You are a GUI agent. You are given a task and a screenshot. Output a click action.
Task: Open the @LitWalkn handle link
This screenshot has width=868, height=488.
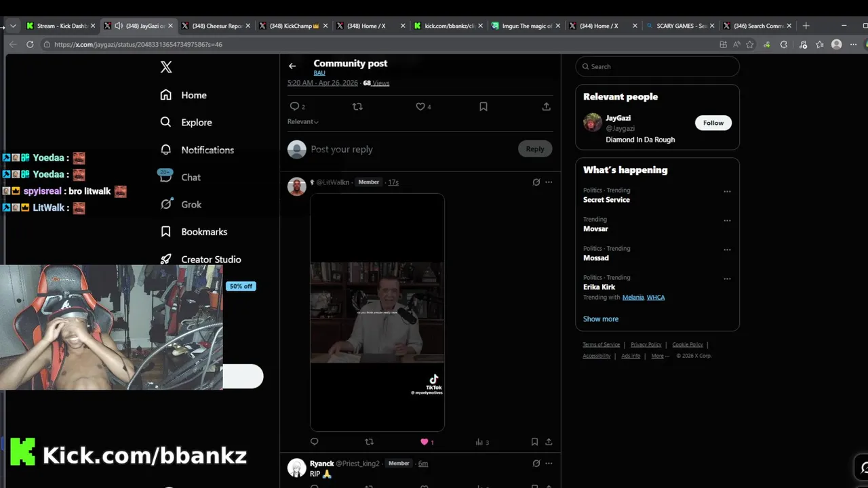click(332, 182)
